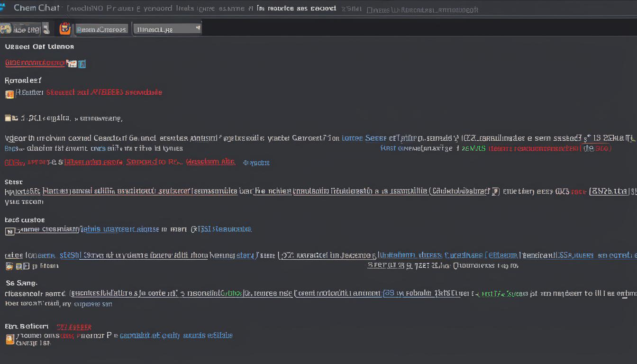
Task: Open the red underlined link under 'Ursel Oat Udanor'
Action: [35, 63]
